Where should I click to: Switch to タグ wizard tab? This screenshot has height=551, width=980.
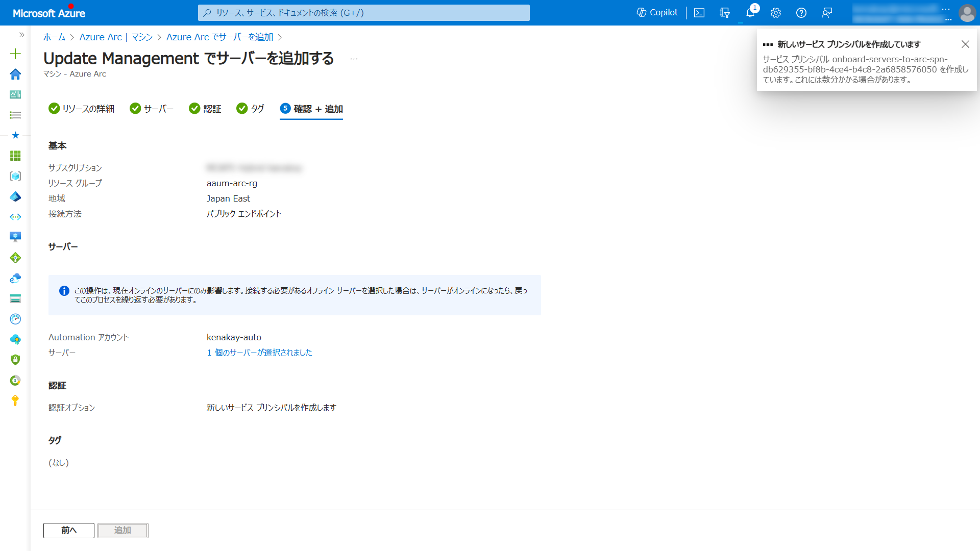(251, 109)
